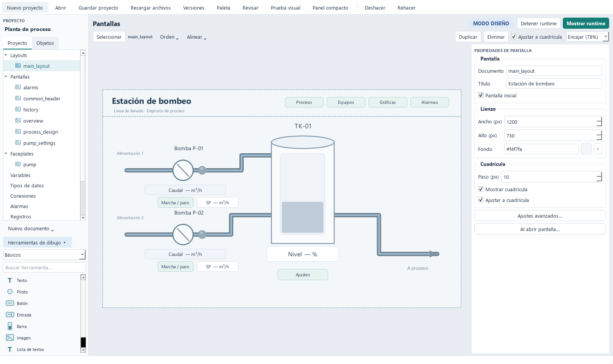The height and width of the screenshot is (364, 613).
Task: Open the Paleta menu item
Action: [223, 8]
